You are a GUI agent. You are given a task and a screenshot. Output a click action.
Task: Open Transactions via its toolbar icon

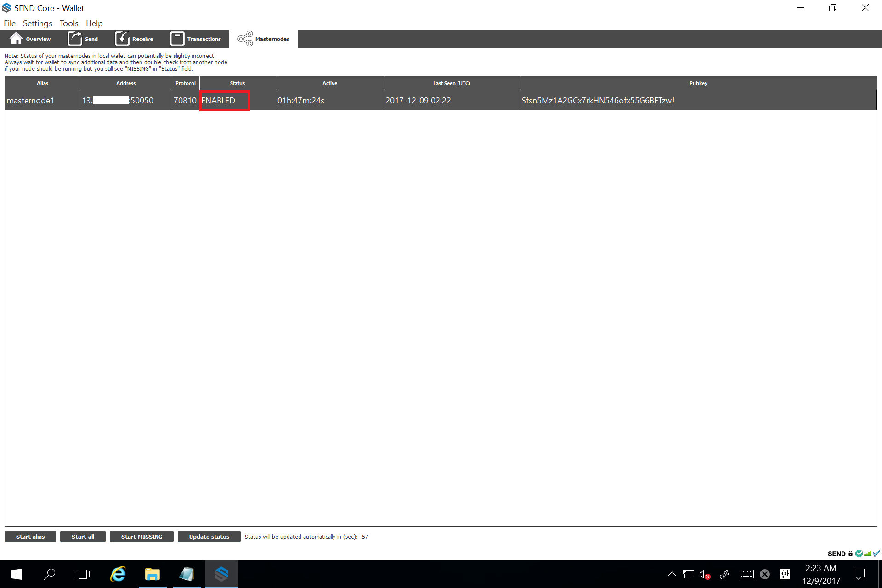(177, 39)
